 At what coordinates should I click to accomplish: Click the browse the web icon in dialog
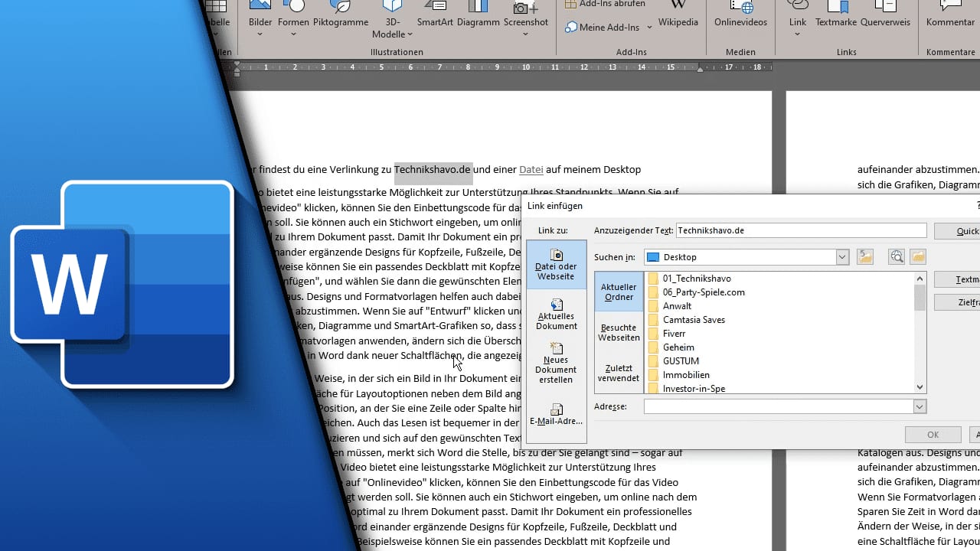point(897,257)
